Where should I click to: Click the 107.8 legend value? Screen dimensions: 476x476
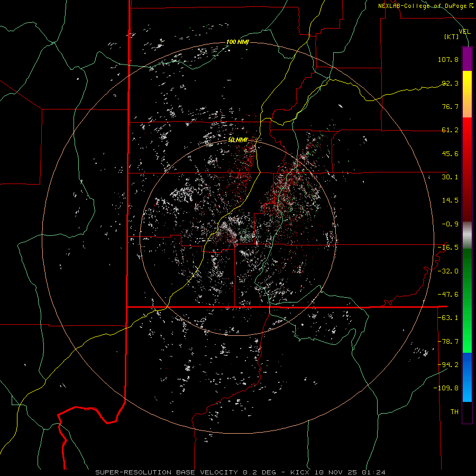[x=448, y=59]
